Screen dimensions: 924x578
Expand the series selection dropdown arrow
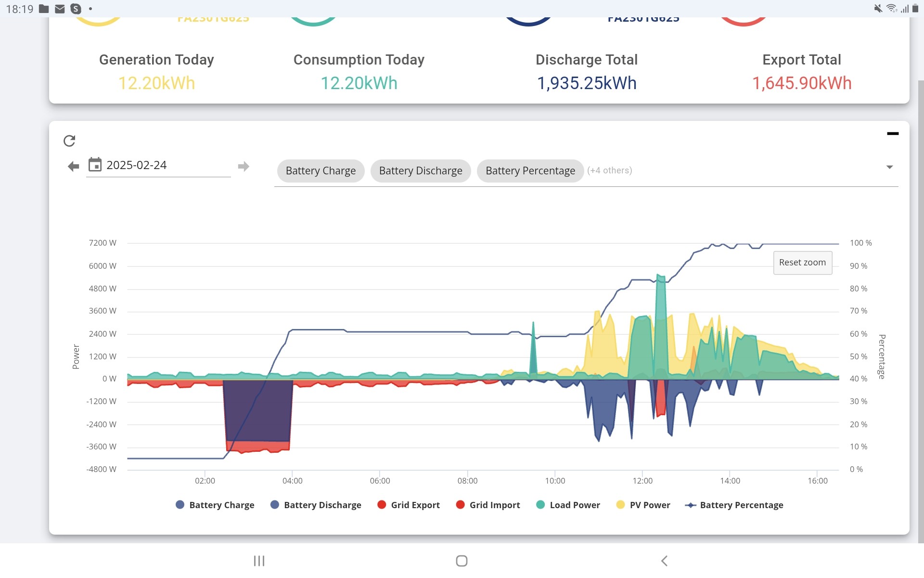click(889, 167)
